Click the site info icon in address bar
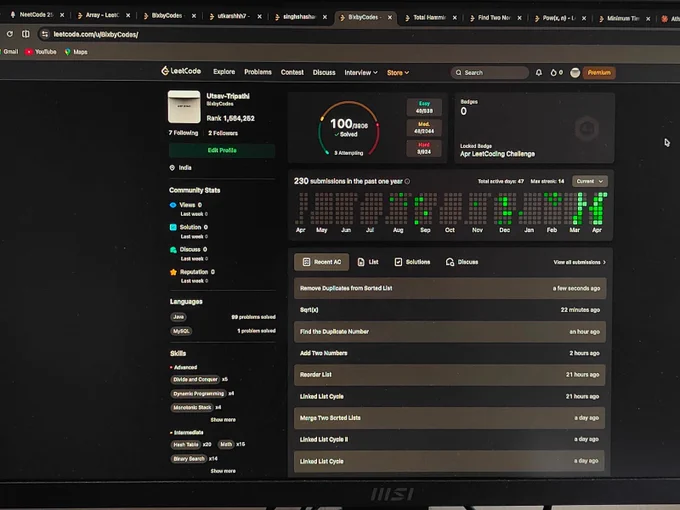680x510 pixels. pos(45,34)
